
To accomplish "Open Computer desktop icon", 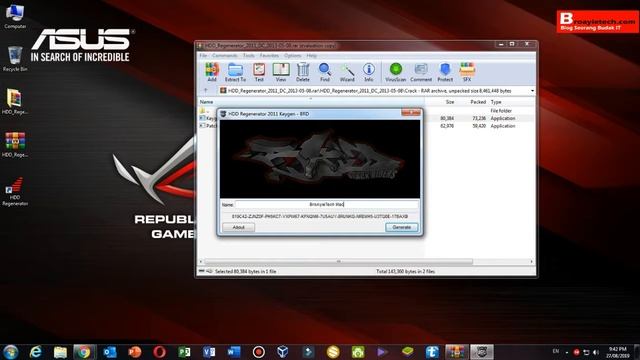I will (15, 17).
